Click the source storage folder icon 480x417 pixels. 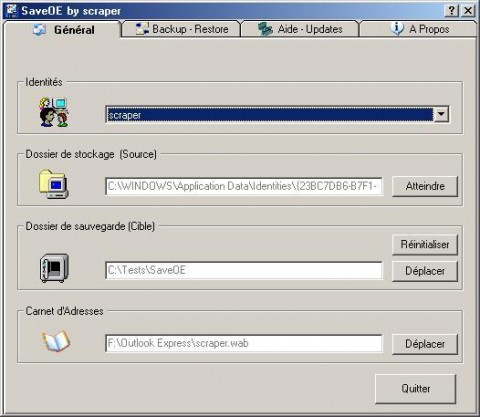[54, 184]
